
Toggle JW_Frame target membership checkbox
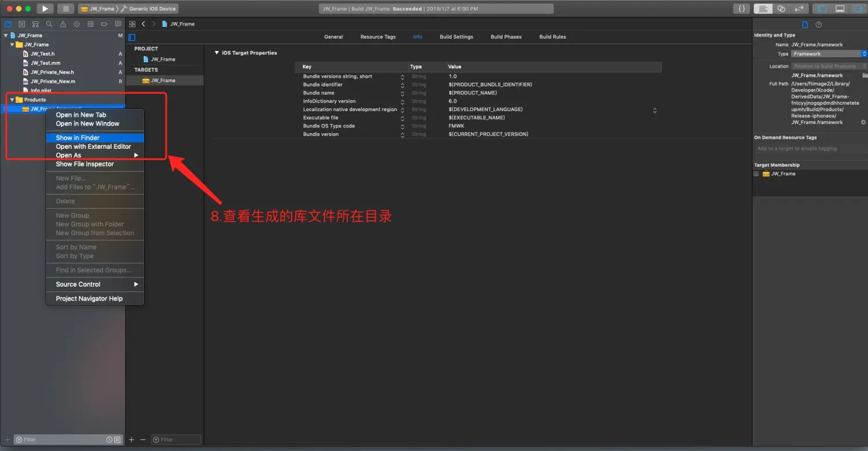[756, 174]
